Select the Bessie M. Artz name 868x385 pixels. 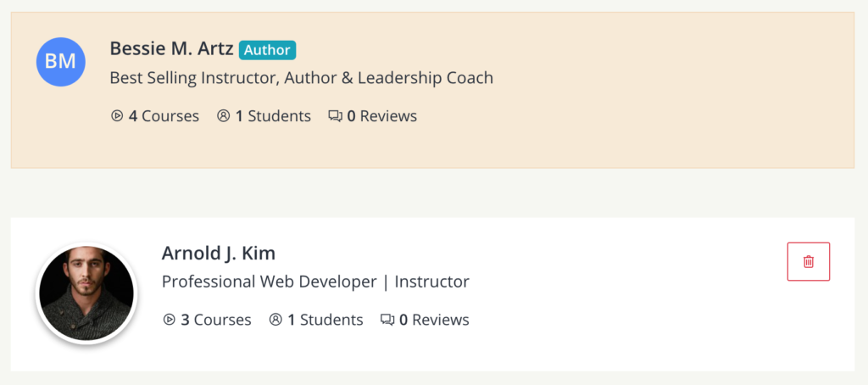(x=171, y=49)
